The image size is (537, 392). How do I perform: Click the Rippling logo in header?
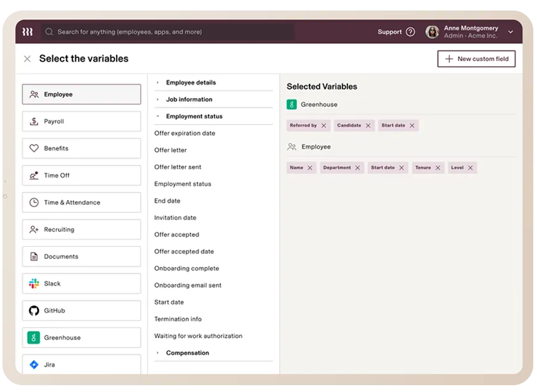27,31
